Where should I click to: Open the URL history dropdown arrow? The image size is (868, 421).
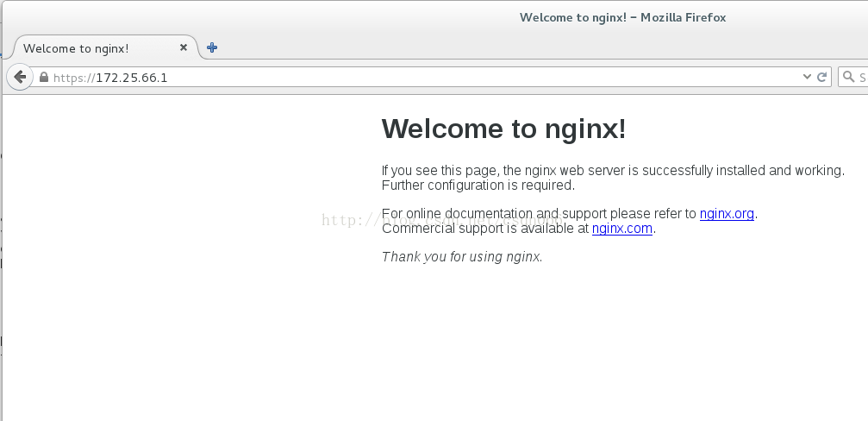[807, 77]
